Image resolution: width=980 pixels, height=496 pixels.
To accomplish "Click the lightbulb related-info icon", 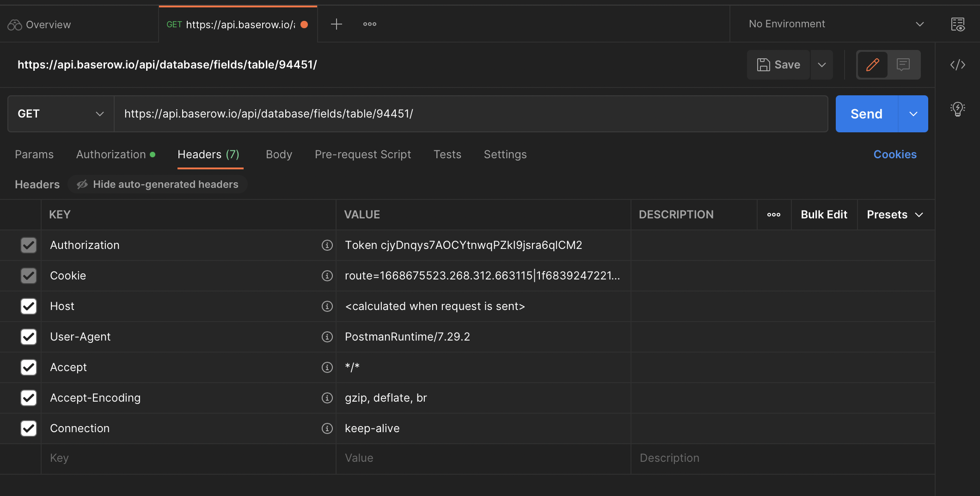I will click(x=957, y=109).
